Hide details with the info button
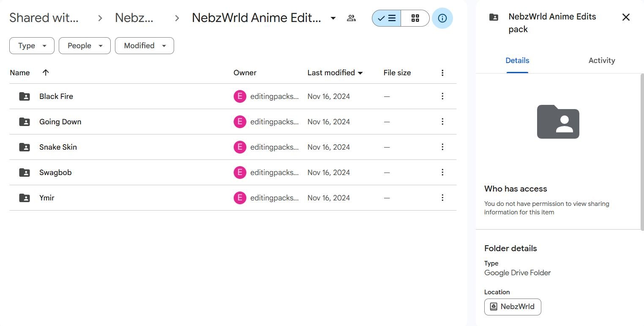 click(x=442, y=18)
